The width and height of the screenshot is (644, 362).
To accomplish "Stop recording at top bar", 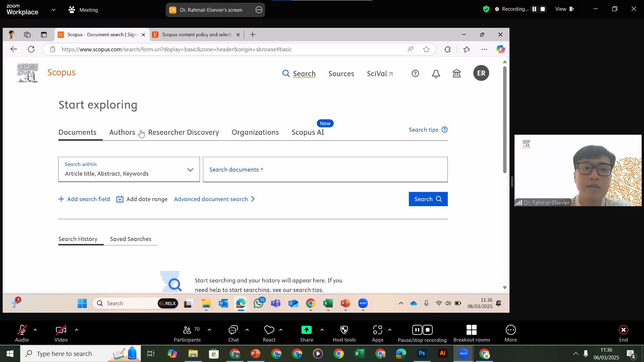I will pos(543,9).
